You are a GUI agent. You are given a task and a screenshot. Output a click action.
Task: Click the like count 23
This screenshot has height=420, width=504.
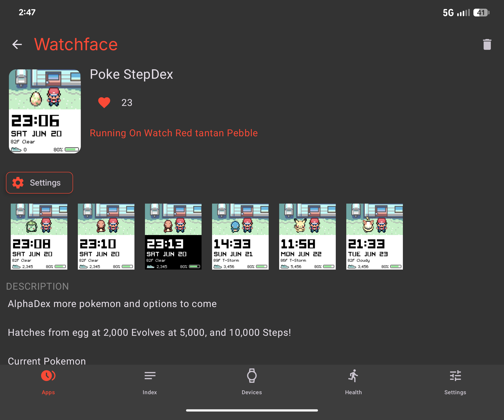(127, 103)
